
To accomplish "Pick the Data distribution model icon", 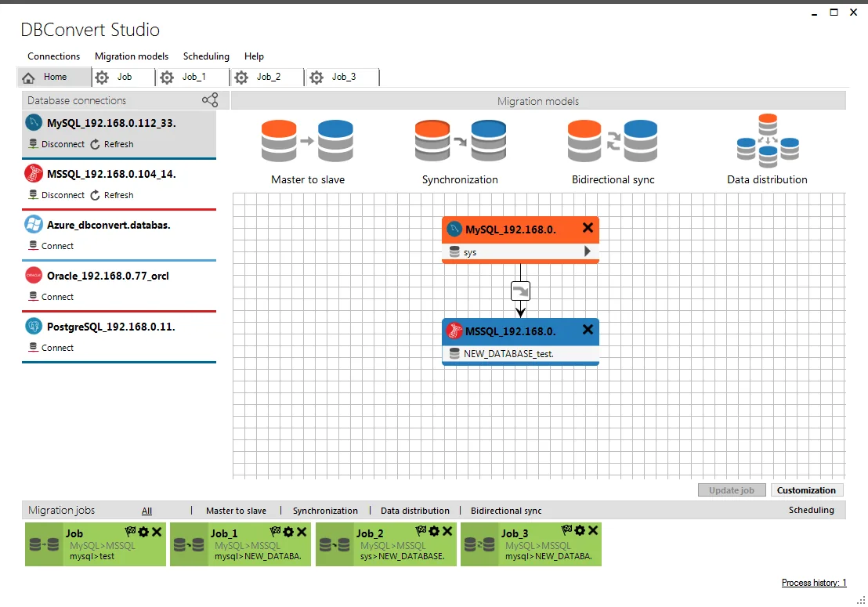I will (767, 140).
